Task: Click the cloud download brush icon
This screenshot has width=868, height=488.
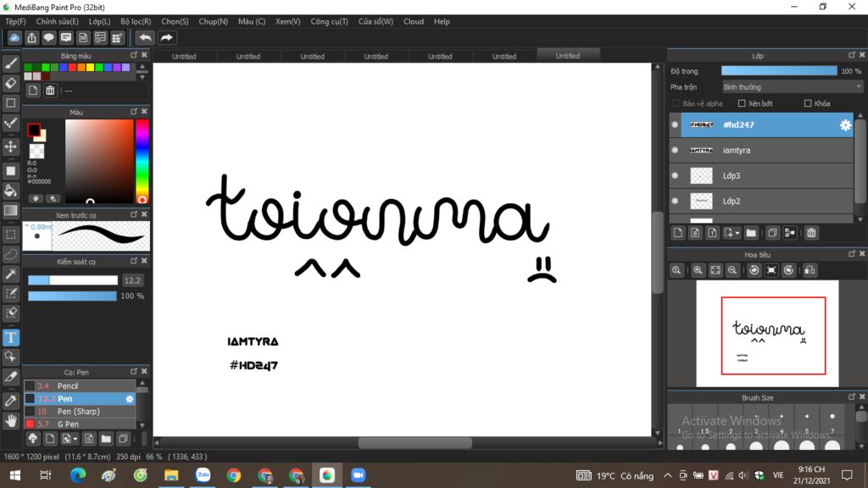Action: tap(33, 439)
